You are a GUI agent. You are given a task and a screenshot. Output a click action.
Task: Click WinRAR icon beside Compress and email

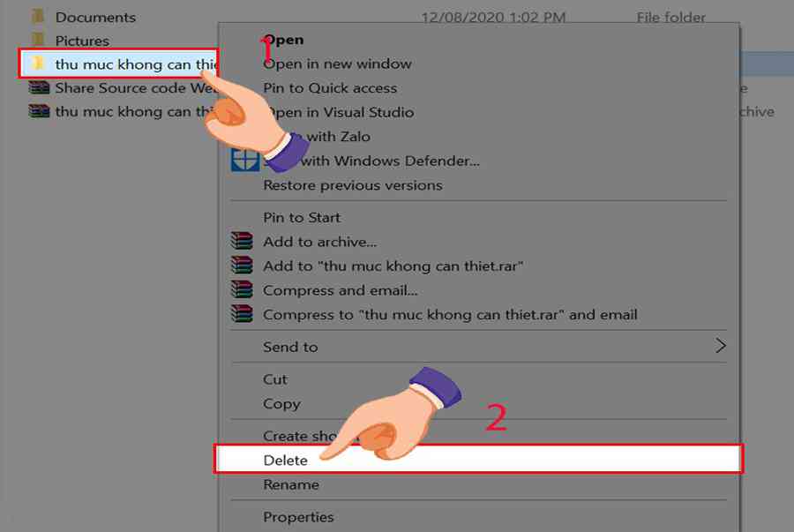pos(241,289)
